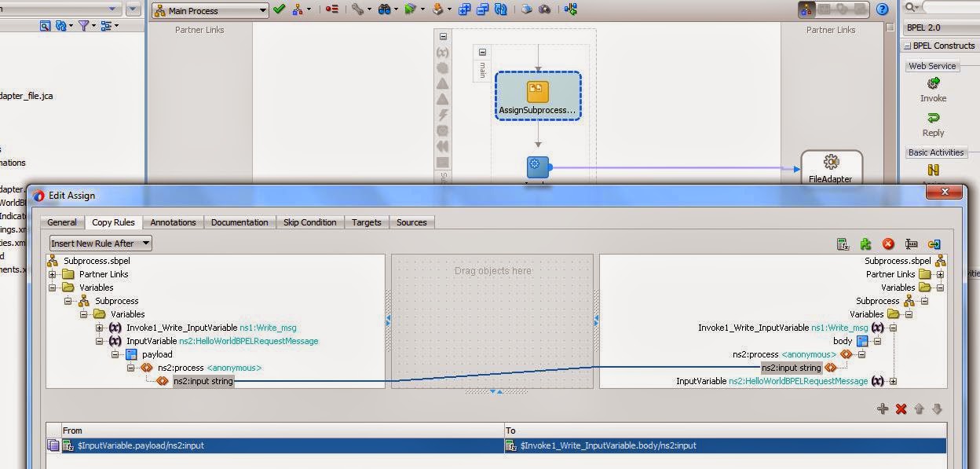Select the ns2:input string source node

(x=203, y=381)
